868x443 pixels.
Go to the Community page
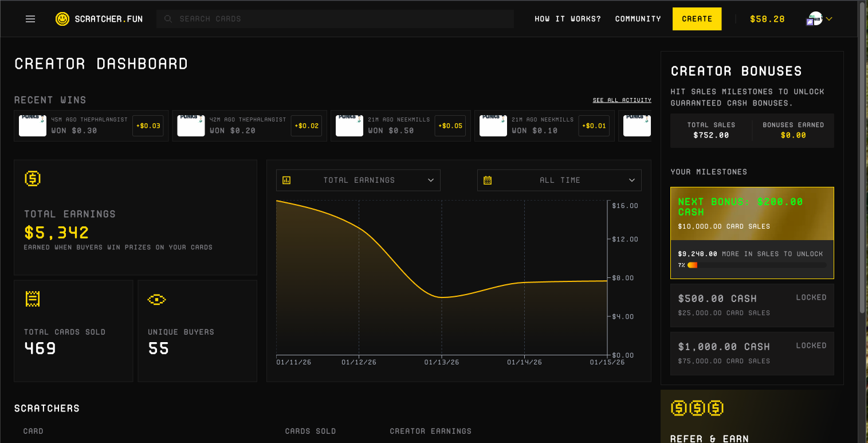[638, 19]
